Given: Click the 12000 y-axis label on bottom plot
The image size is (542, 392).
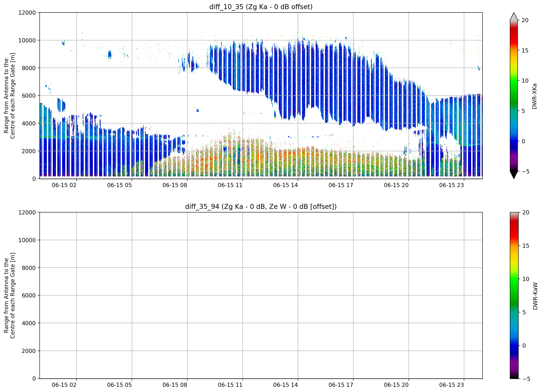Looking at the screenshot, I should tap(27, 212).
